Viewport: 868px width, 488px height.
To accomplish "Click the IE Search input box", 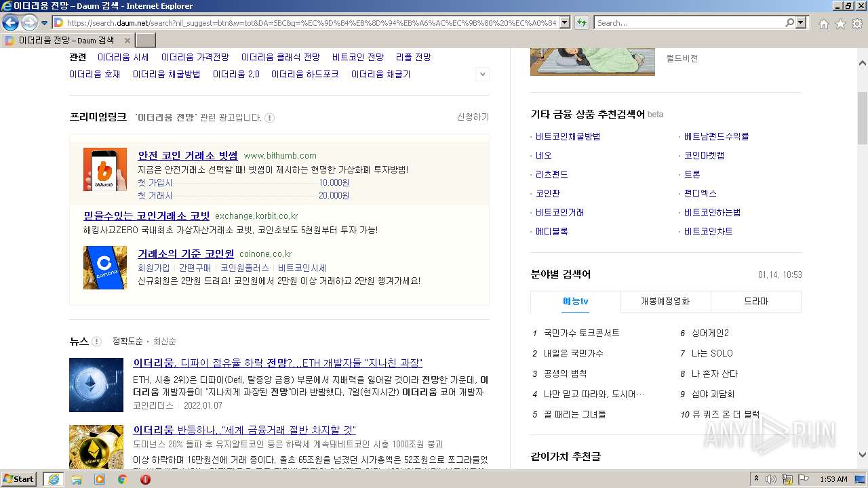I will (x=689, y=23).
